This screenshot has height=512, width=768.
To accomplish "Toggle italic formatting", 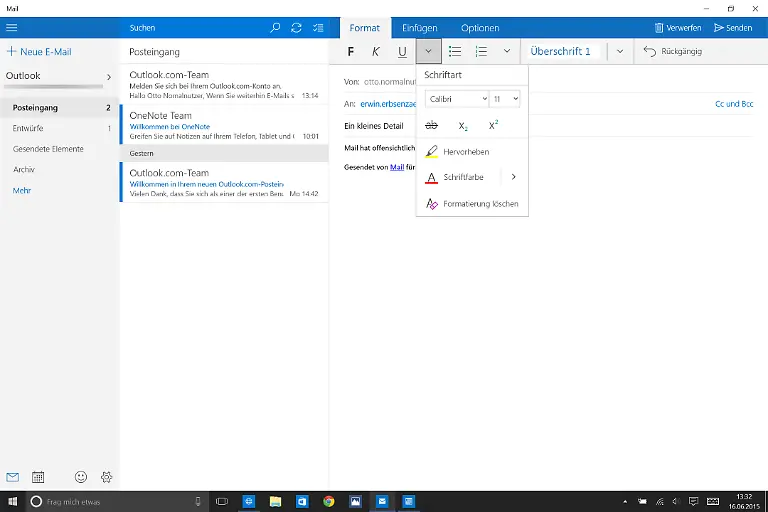I will [376, 51].
